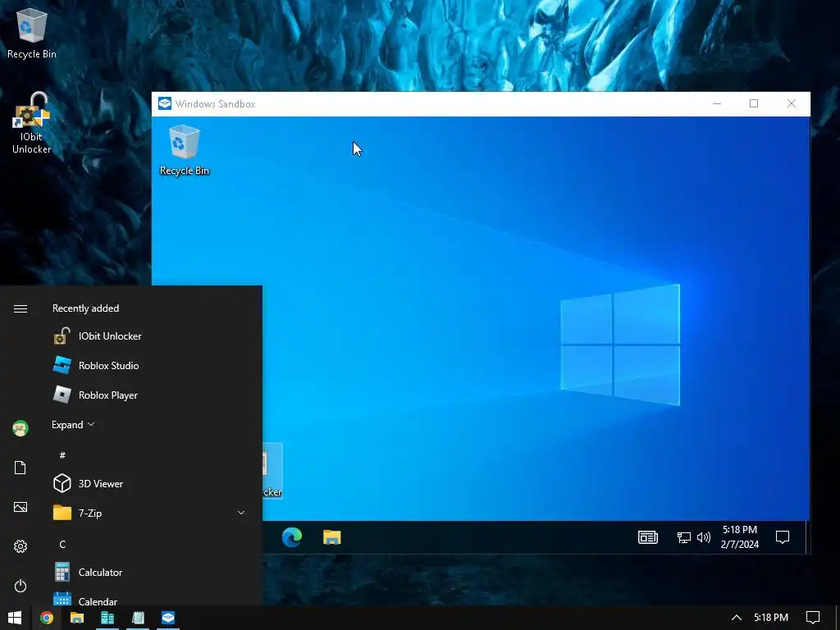The image size is (840, 630).
Task: Open File Explorer in the Sandbox taskbar
Action: [332, 536]
